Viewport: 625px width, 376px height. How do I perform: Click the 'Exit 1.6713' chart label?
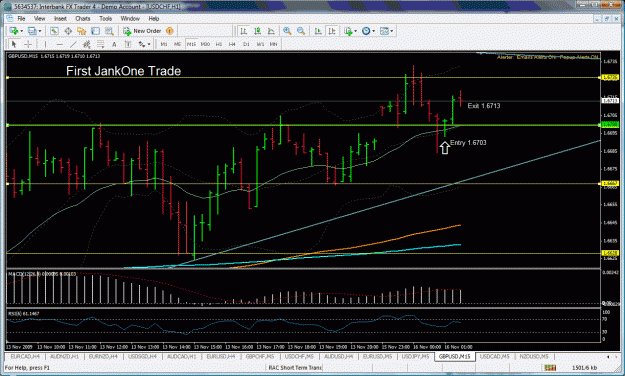pos(483,106)
